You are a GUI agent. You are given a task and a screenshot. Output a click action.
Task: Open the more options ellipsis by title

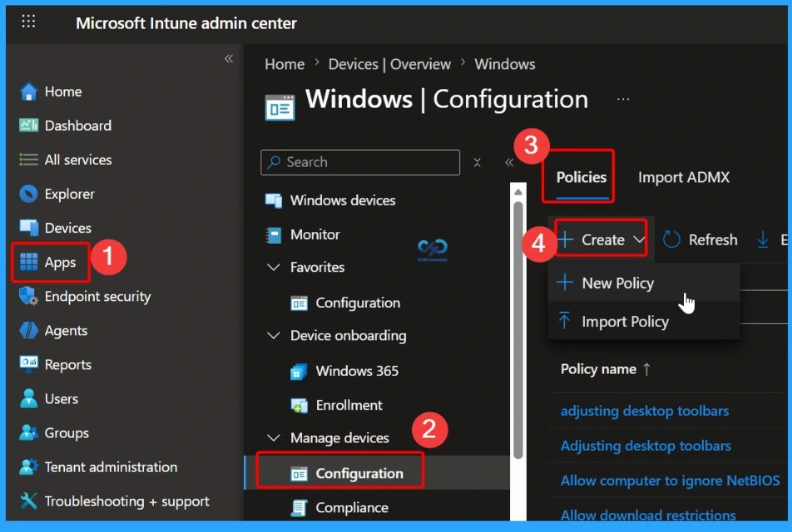pos(623,99)
